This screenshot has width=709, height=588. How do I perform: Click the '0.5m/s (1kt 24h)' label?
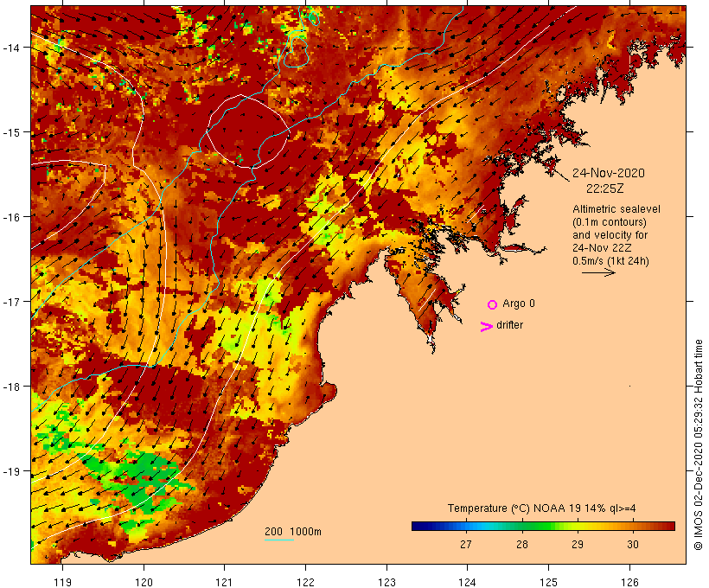click(610, 261)
